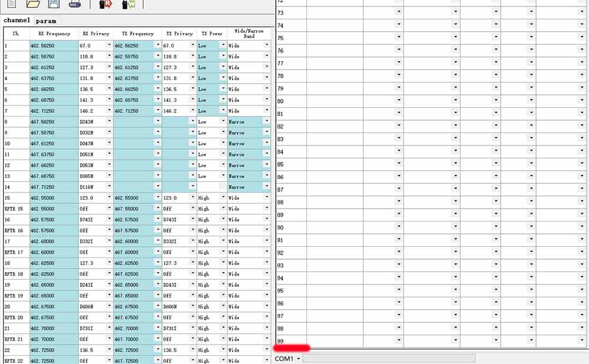589x364 pixels.
Task: Open RX Privacy dropdown showing D243N on channel 8
Action: [110, 121]
